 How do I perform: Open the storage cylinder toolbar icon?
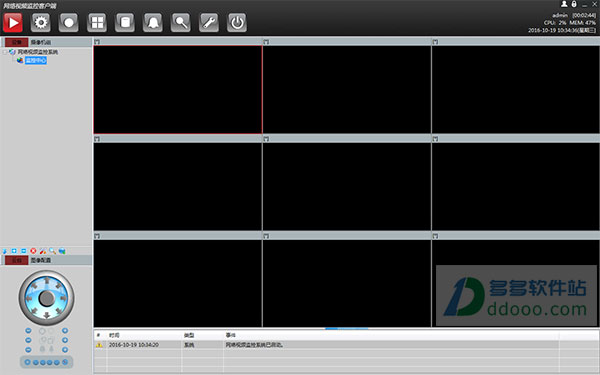point(125,23)
